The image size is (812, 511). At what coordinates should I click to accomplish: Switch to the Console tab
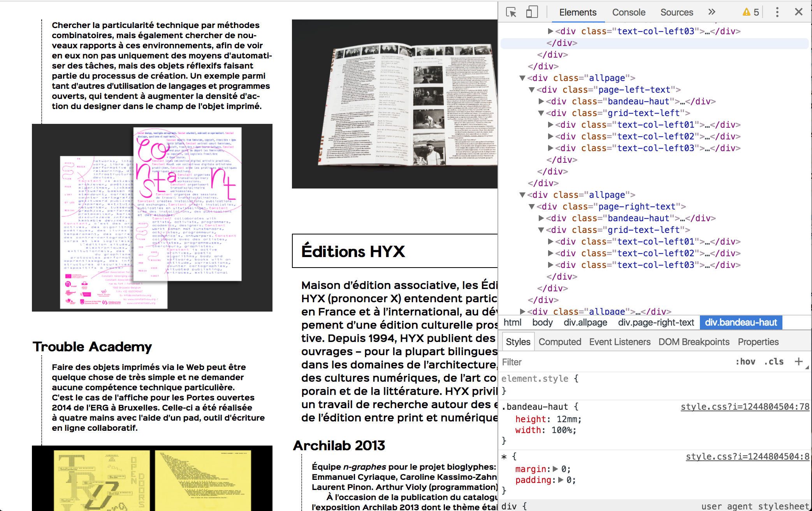pos(628,12)
